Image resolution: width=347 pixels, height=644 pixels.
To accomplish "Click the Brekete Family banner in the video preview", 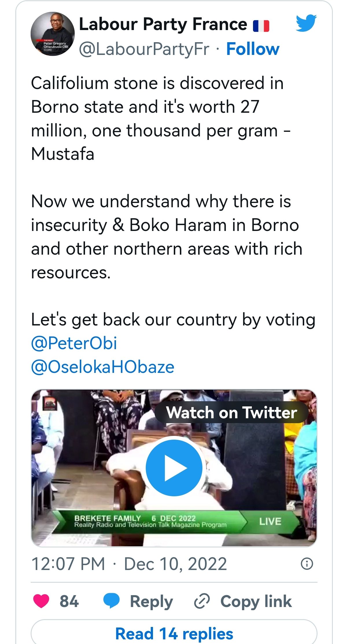I will tap(150, 521).
